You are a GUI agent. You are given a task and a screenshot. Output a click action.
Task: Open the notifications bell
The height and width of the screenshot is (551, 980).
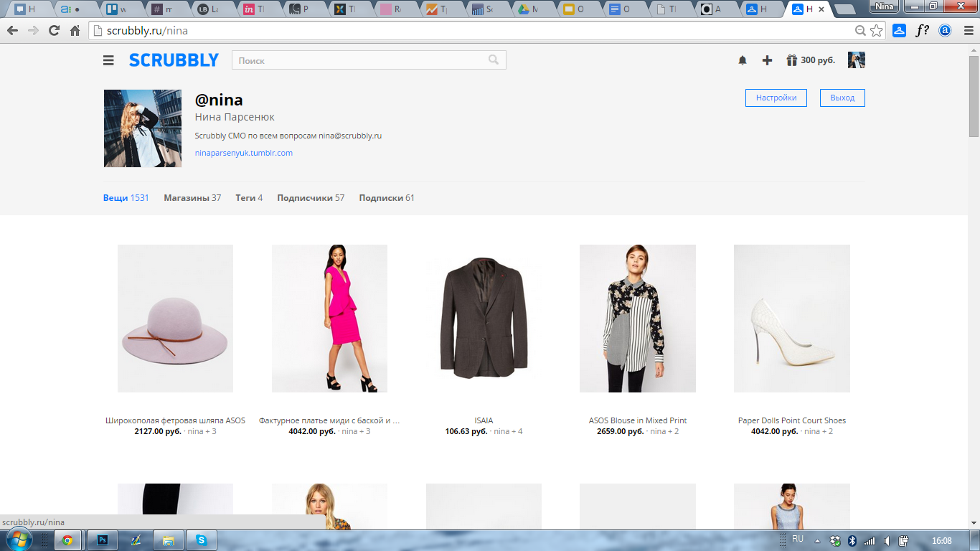coord(743,60)
